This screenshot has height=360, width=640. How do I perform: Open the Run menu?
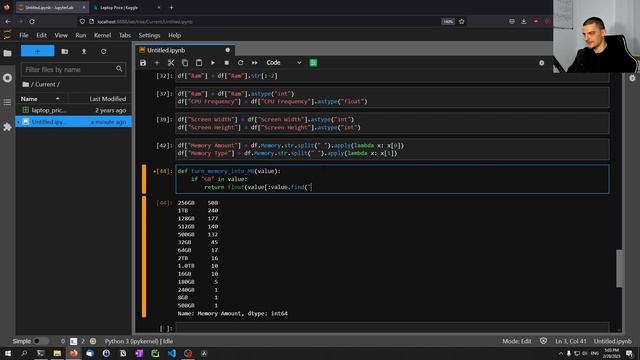80,36
